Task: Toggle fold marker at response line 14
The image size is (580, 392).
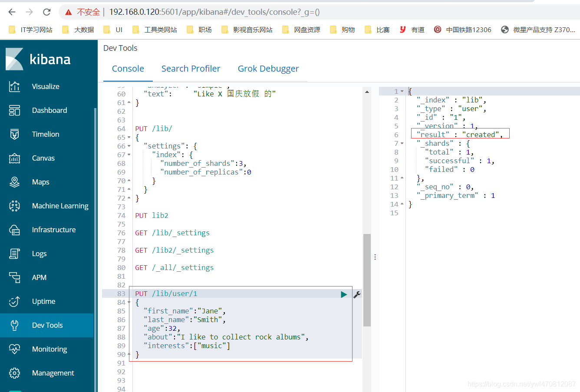Action: click(402, 204)
